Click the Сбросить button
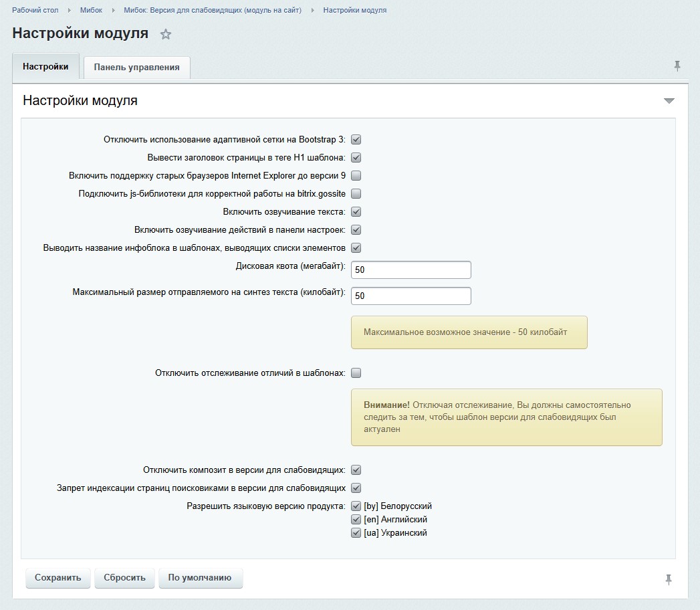 click(x=124, y=578)
